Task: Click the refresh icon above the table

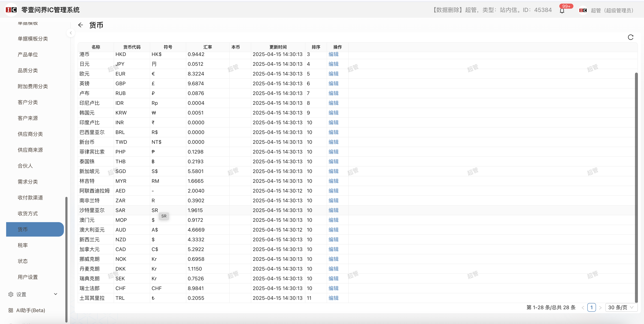Action: 630,37
